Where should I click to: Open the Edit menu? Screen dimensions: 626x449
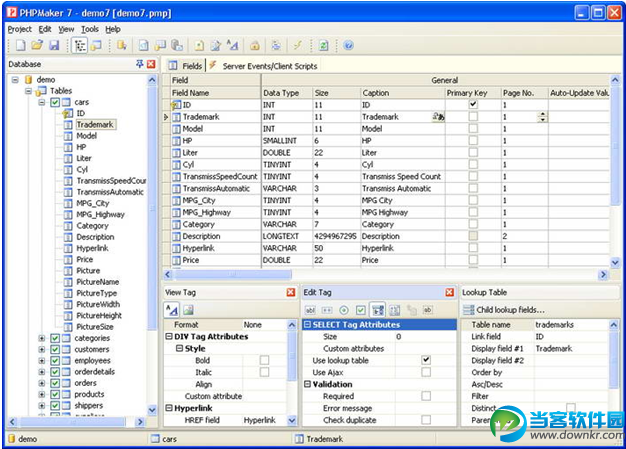click(45, 29)
